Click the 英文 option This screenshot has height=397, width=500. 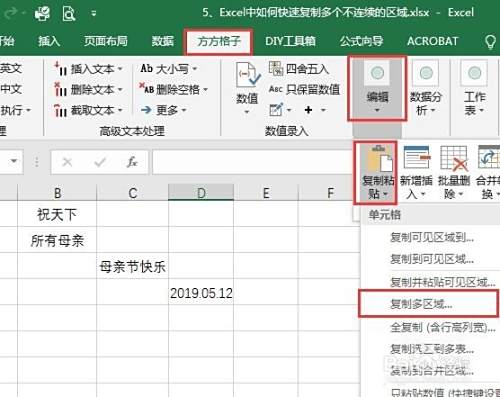click(11, 68)
